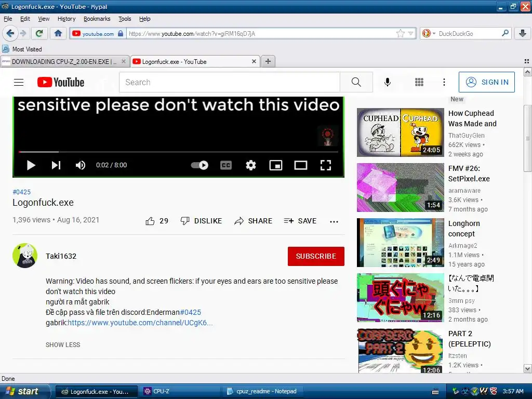Image resolution: width=532 pixels, height=399 pixels.
Task: Open the DuckDuckGo search engine dropdown
Action: (429, 33)
